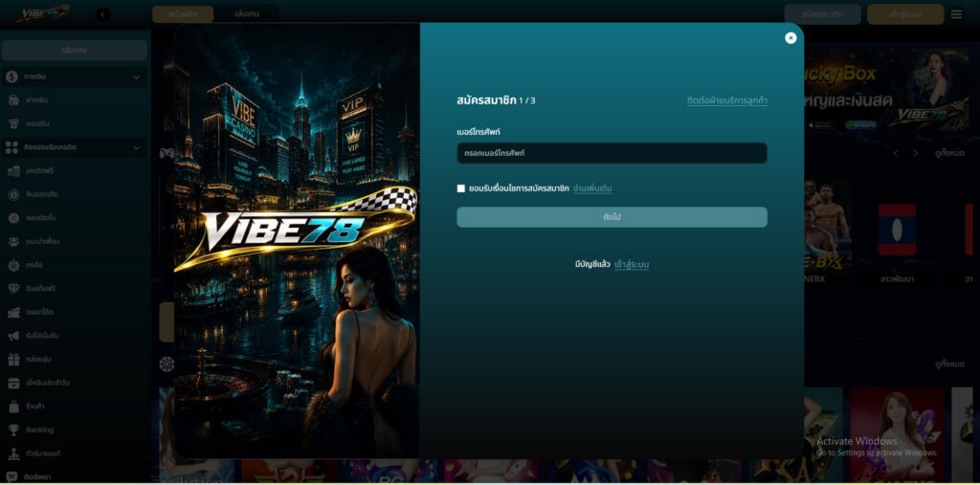Viewport: 980px width, 485px height.
Task: Click the deposit menu label in sidebar
Action: tap(37, 100)
